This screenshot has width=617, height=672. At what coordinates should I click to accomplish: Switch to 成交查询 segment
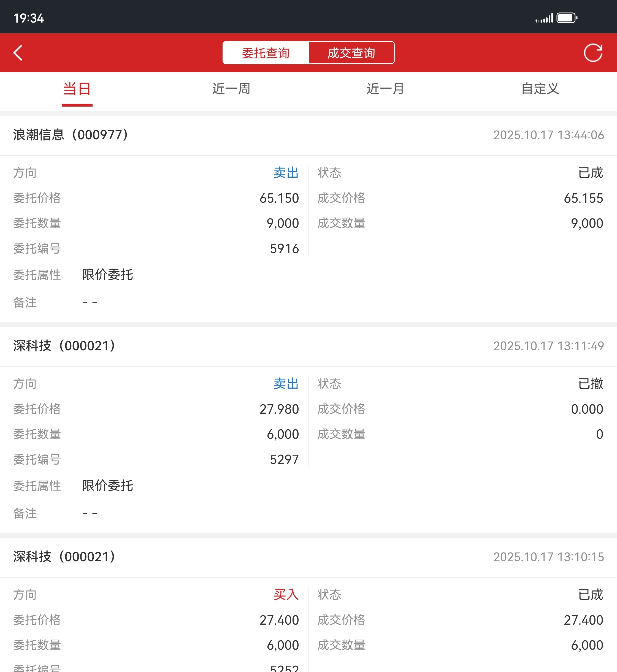351,53
